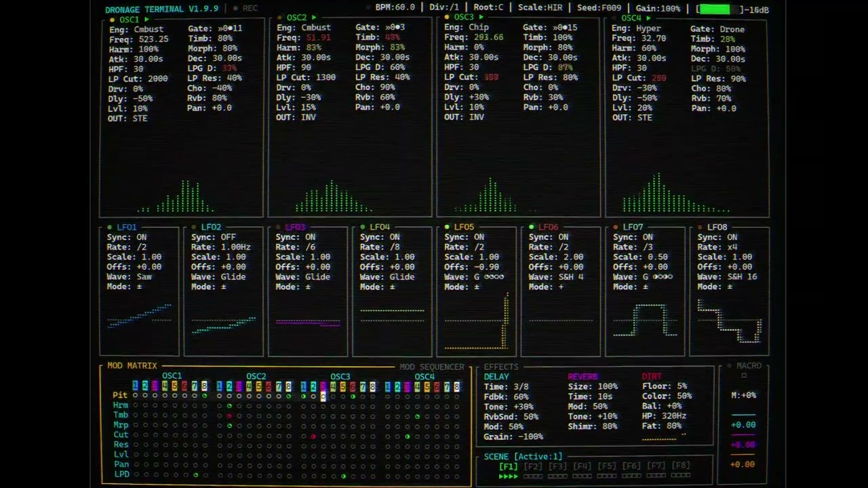Select the DIRT effect header

(652, 377)
